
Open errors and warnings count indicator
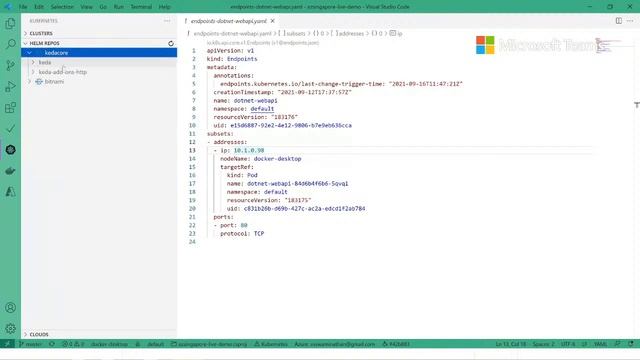click(x=73, y=344)
